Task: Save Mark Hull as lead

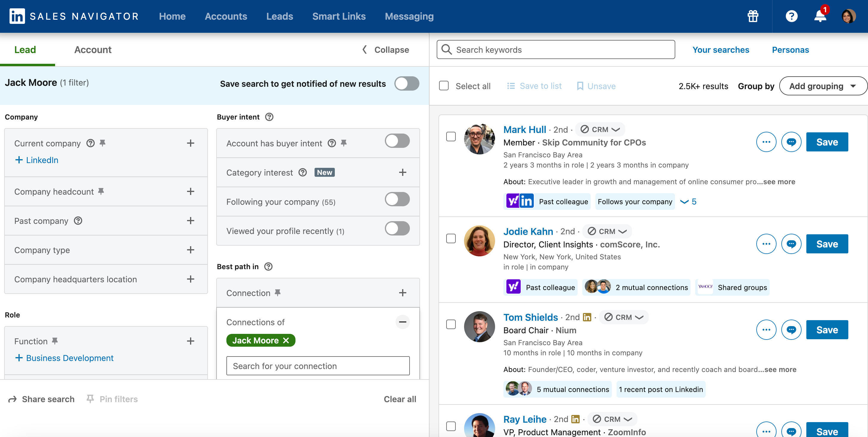Action: tap(827, 142)
